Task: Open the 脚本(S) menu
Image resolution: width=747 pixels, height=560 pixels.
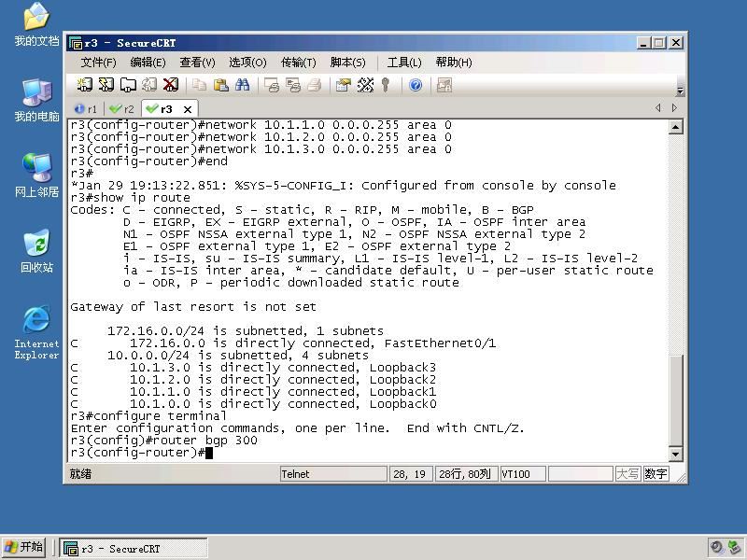Action: 347,63
